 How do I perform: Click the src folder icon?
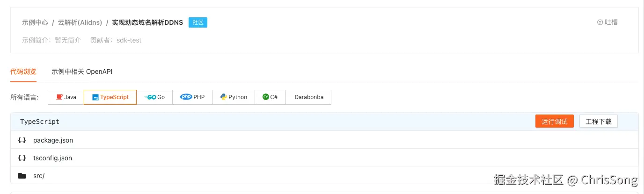[22, 176]
